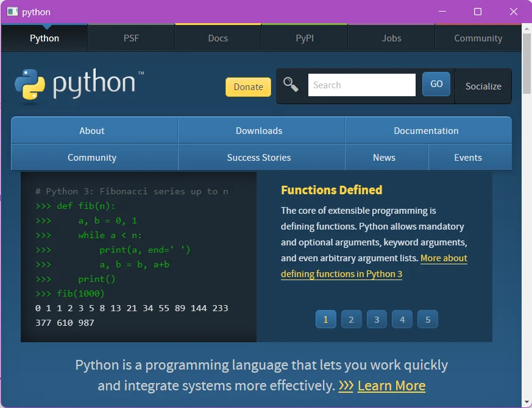
Task: Open the Downloads navigation menu
Action: point(261,130)
